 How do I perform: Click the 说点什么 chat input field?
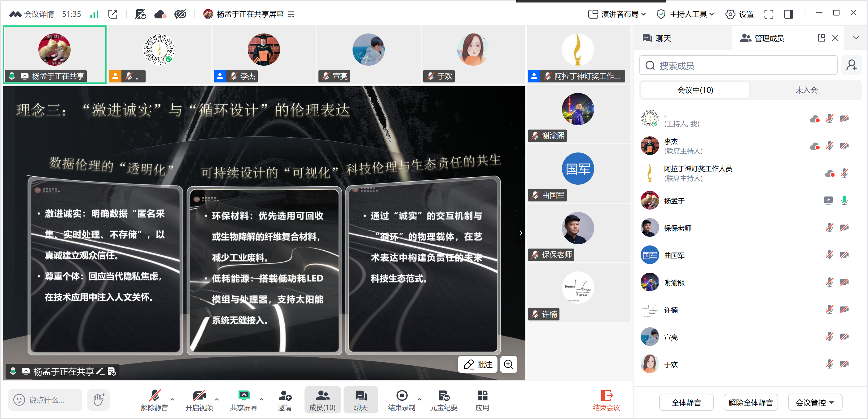(45, 400)
